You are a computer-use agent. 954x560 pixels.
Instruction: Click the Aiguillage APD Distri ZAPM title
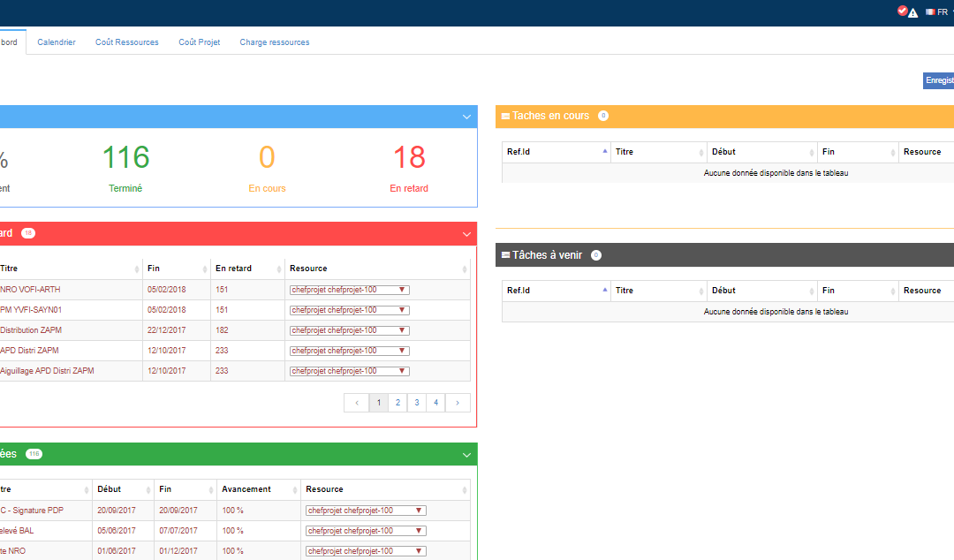[x=47, y=371]
